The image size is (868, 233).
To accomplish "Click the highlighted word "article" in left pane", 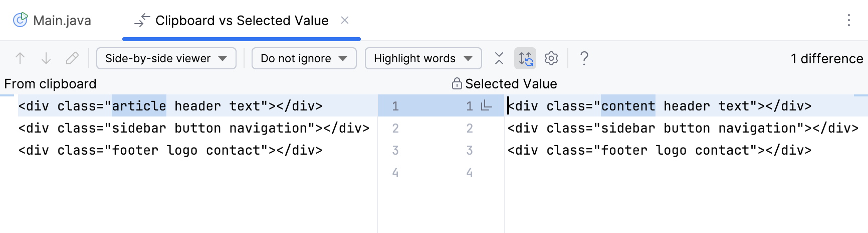I will pyautogui.click(x=139, y=106).
